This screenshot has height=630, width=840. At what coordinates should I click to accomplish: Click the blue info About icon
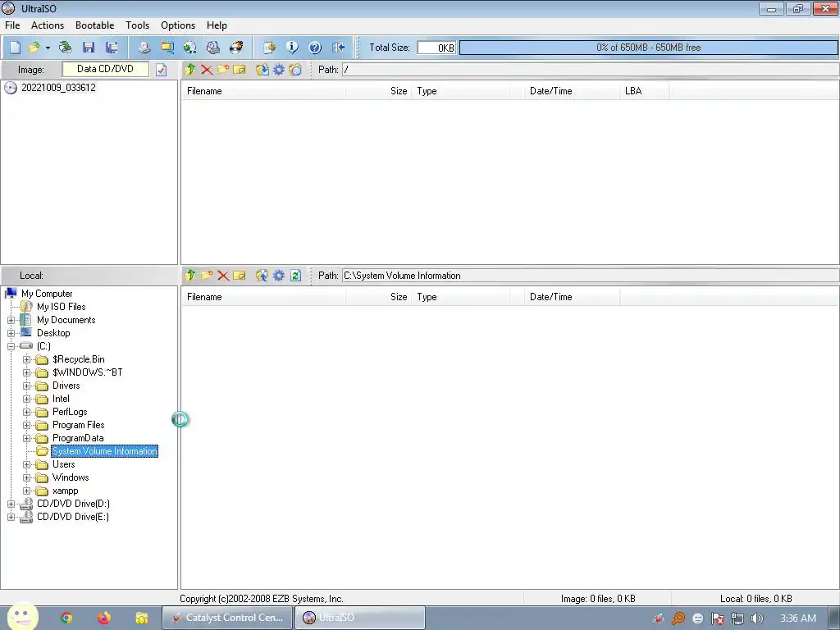point(292,48)
